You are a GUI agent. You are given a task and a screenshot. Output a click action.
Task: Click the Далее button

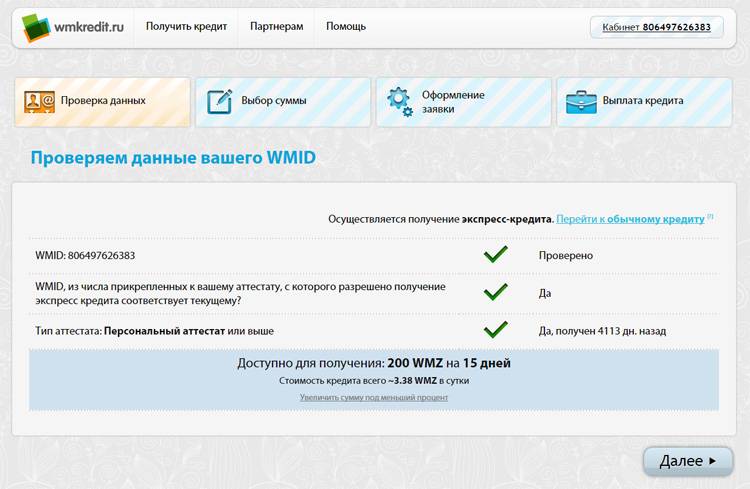click(688, 461)
